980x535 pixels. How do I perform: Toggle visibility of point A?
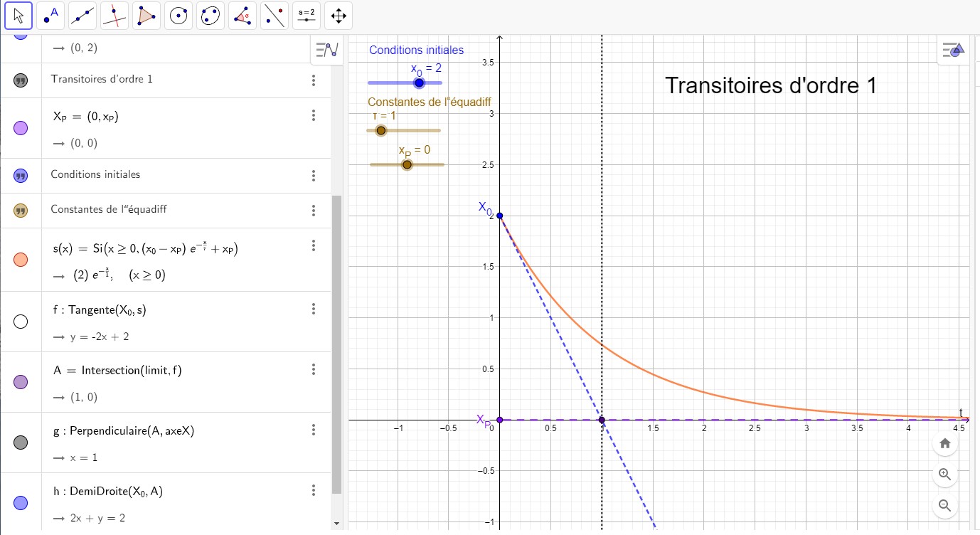[x=21, y=382]
